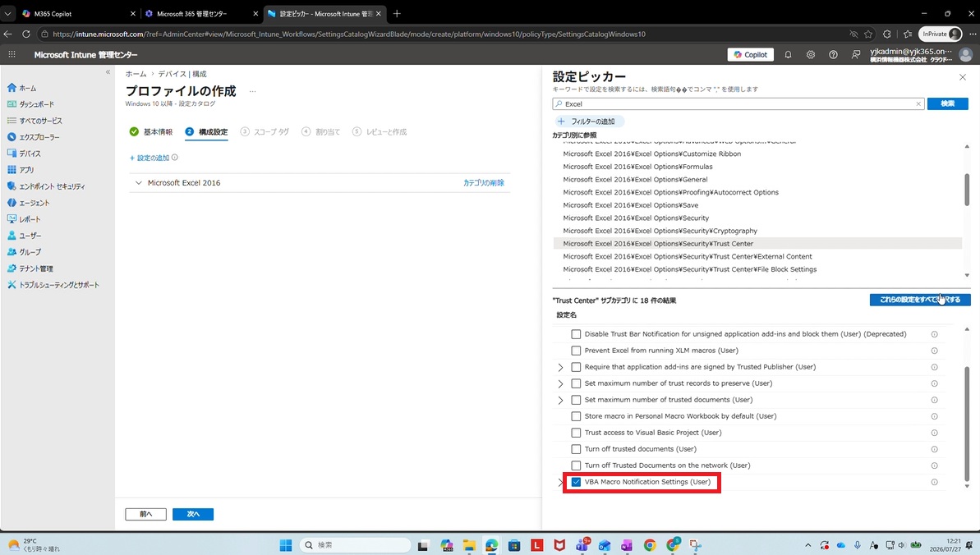Click the category list scrollbar
This screenshot has width=980, height=555.
click(967, 188)
